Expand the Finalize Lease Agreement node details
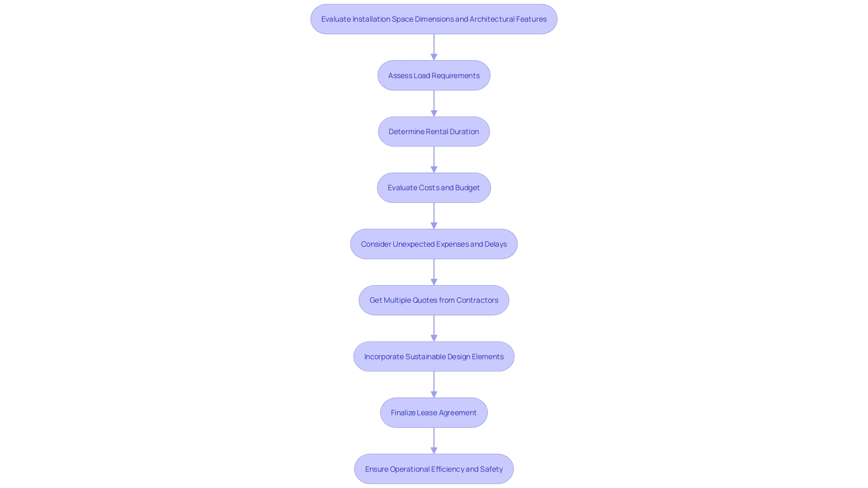This screenshot has height=488, width=868. pyautogui.click(x=434, y=413)
